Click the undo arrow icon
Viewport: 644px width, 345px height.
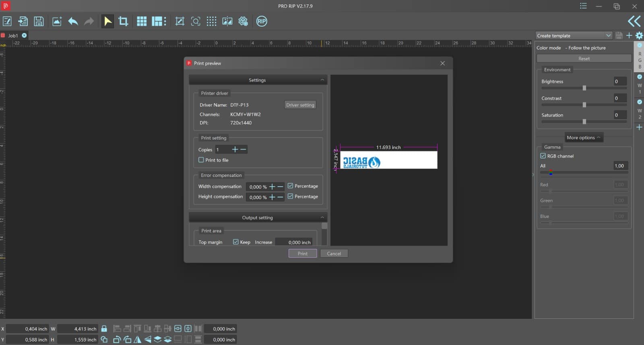(73, 21)
